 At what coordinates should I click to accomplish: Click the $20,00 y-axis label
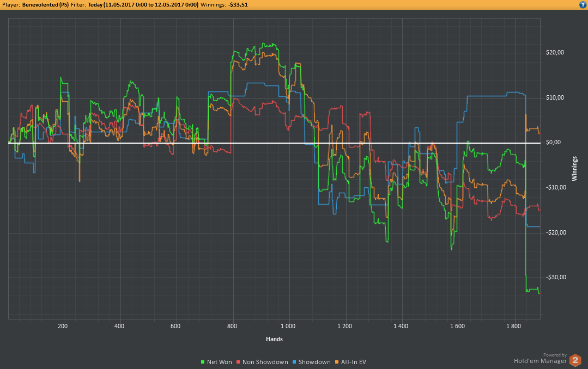(x=555, y=53)
